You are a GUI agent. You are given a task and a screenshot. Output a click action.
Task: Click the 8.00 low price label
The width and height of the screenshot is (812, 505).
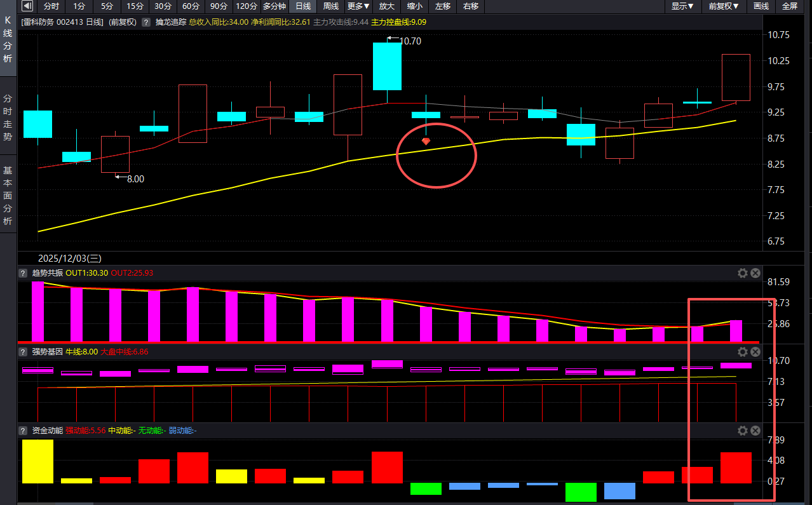pyautogui.click(x=135, y=179)
